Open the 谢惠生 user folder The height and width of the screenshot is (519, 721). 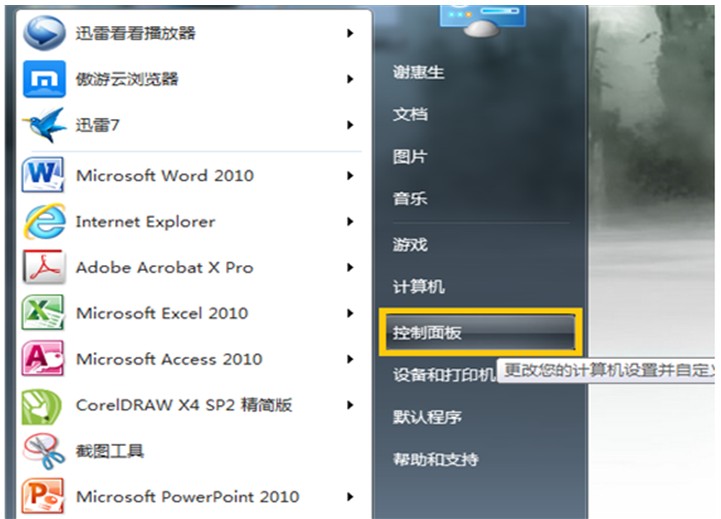pyautogui.click(x=418, y=72)
